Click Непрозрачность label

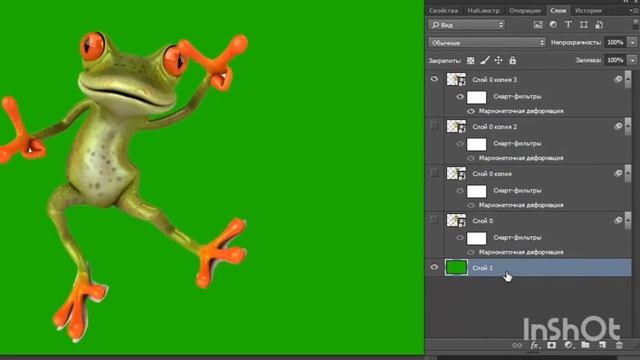(x=576, y=42)
